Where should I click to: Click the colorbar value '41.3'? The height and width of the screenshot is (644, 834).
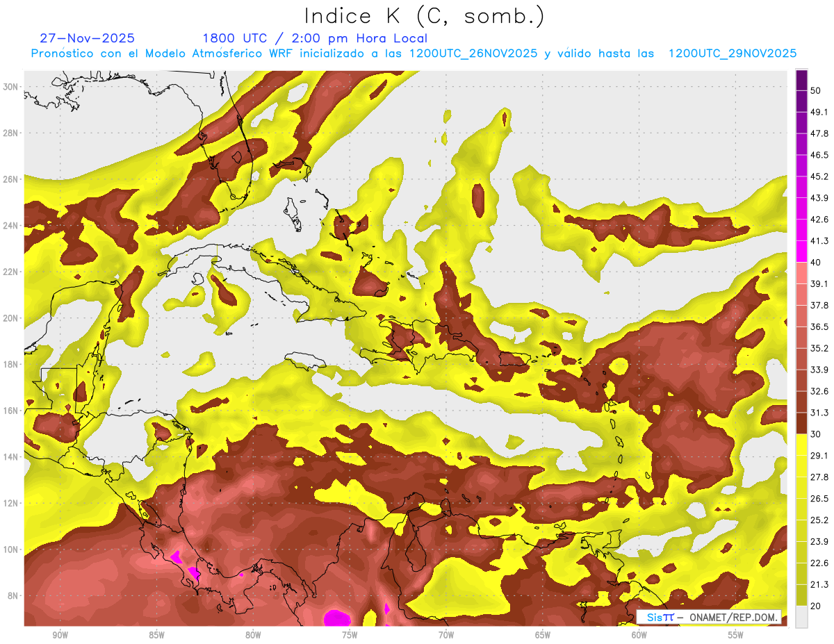[819, 241]
